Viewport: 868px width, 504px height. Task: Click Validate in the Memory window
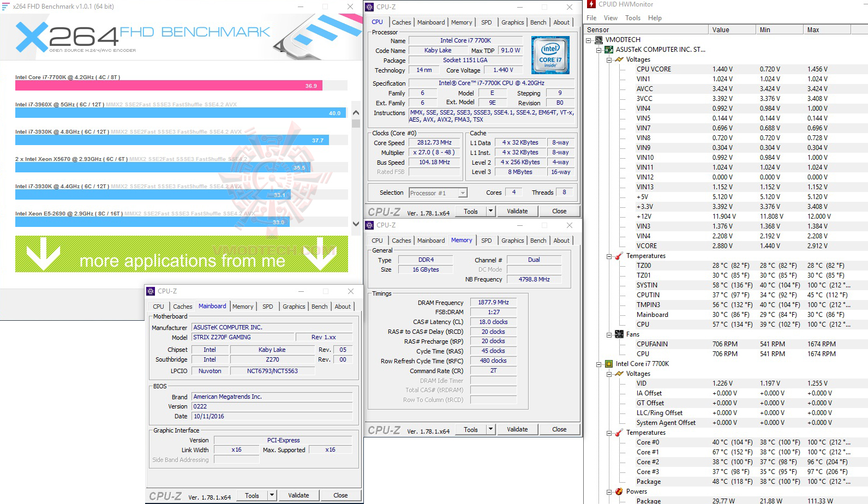pos(517,429)
